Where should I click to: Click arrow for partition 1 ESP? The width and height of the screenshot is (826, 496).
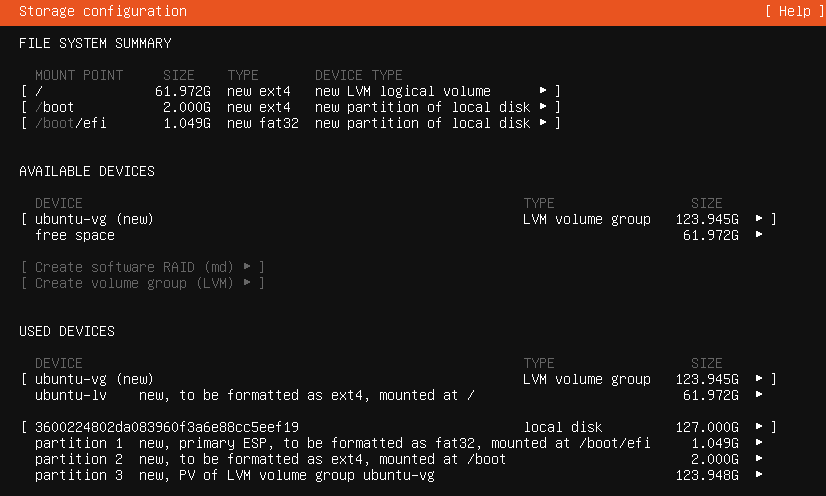[x=759, y=442]
